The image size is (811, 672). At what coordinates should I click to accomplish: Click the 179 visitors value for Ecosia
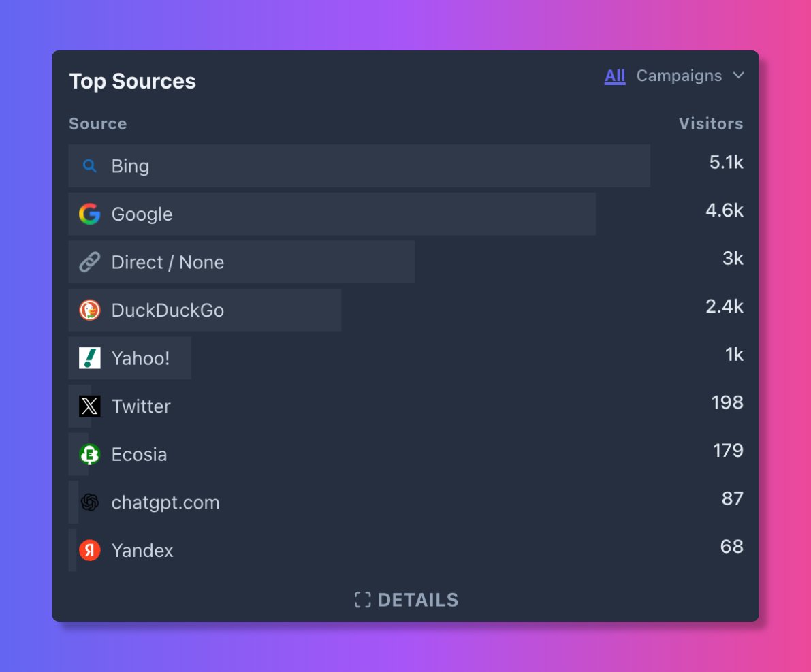(728, 451)
